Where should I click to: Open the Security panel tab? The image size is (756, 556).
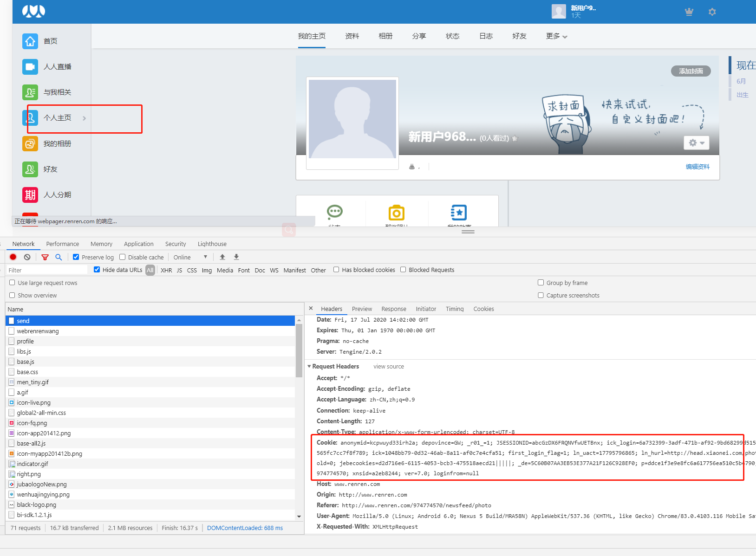(176, 244)
